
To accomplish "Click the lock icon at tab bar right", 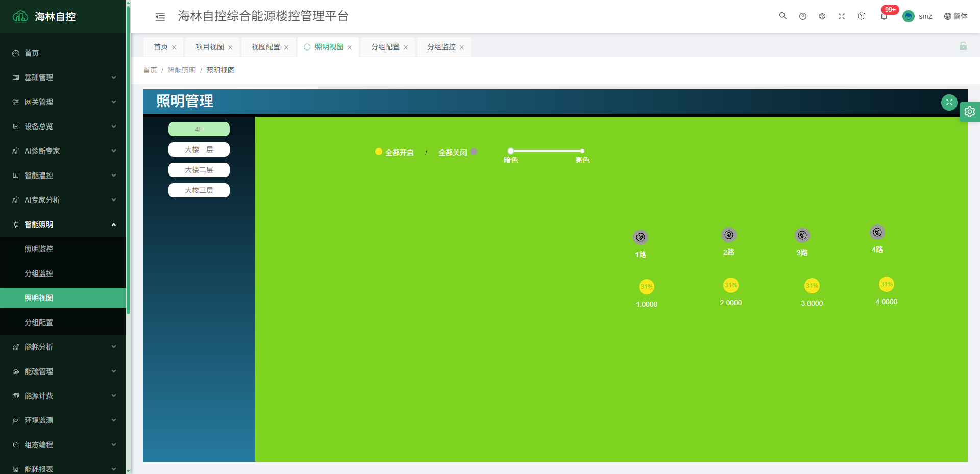I will (963, 46).
